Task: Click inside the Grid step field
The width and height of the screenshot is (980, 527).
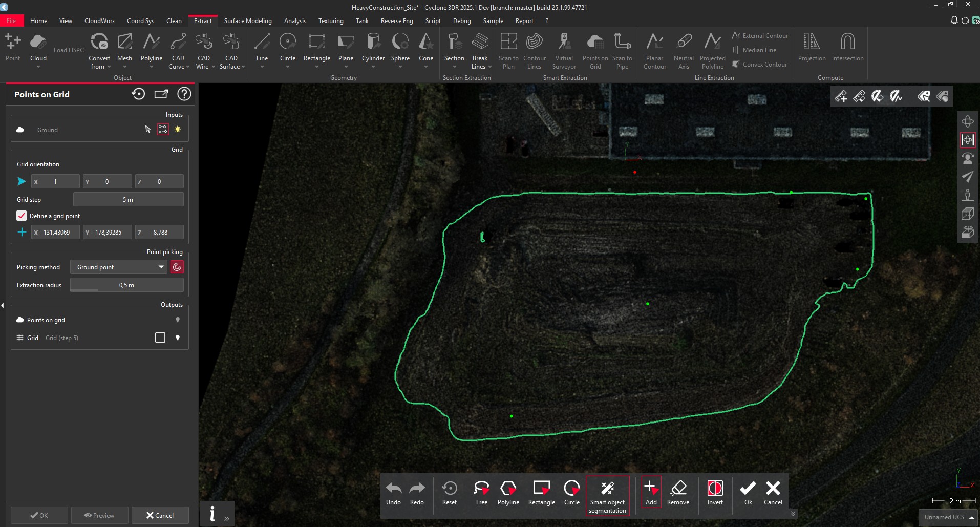Action: pos(129,199)
